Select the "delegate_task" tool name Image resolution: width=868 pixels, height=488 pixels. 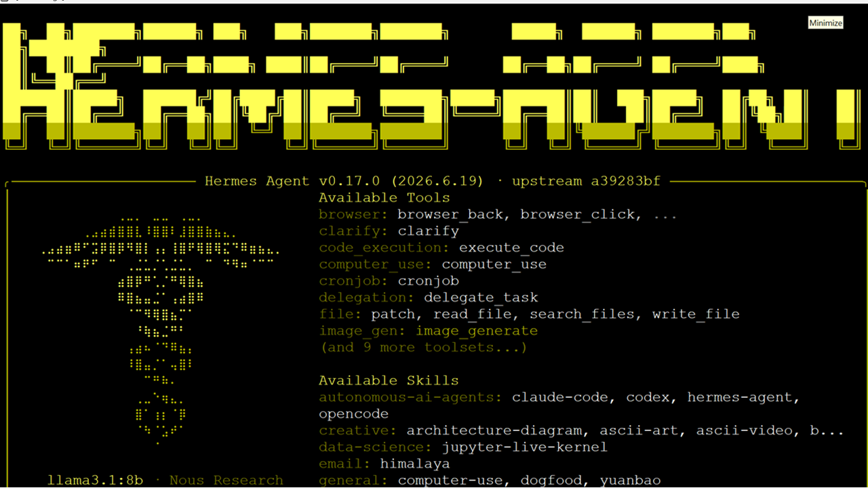(481, 298)
